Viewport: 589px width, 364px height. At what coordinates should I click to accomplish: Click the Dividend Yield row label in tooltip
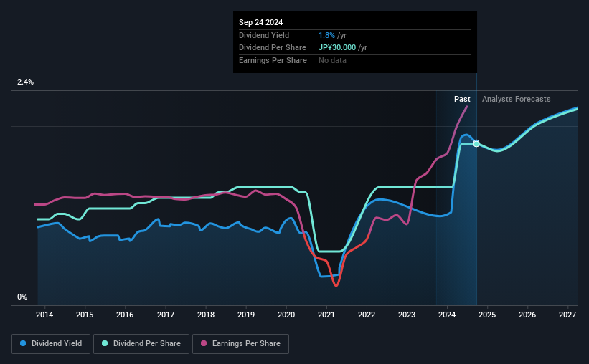coord(264,35)
